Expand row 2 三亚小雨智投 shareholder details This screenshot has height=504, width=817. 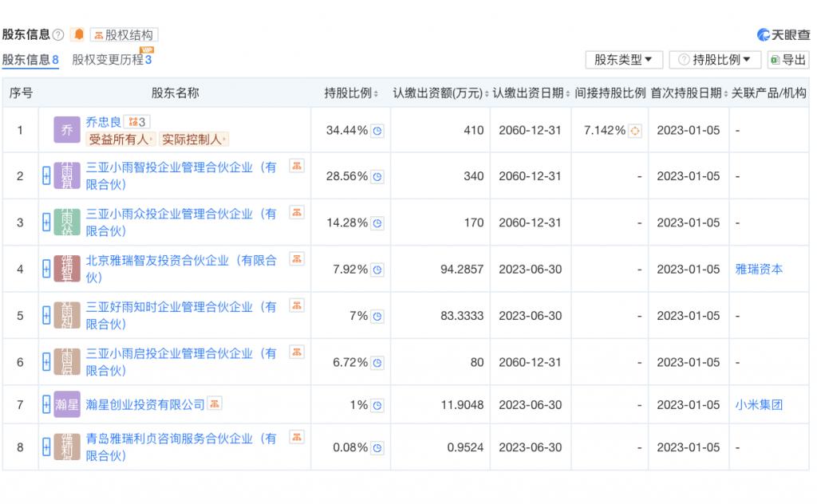coord(46,176)
